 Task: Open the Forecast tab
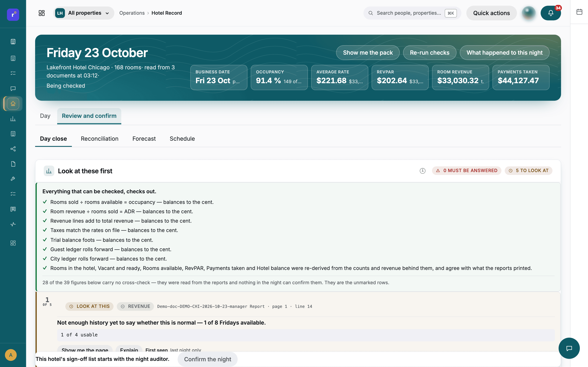(x=144, y=139)
